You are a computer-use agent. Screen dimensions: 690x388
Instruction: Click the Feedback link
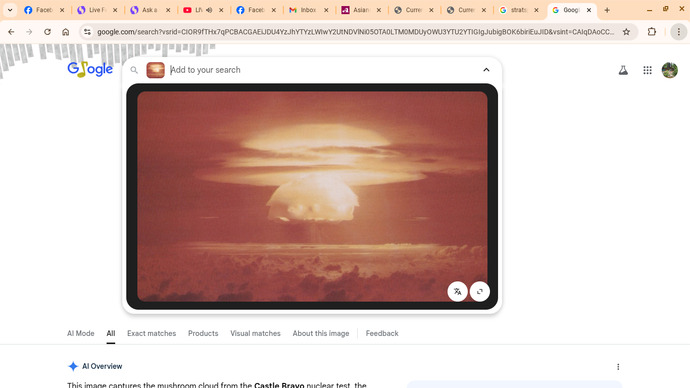point(382,333)
